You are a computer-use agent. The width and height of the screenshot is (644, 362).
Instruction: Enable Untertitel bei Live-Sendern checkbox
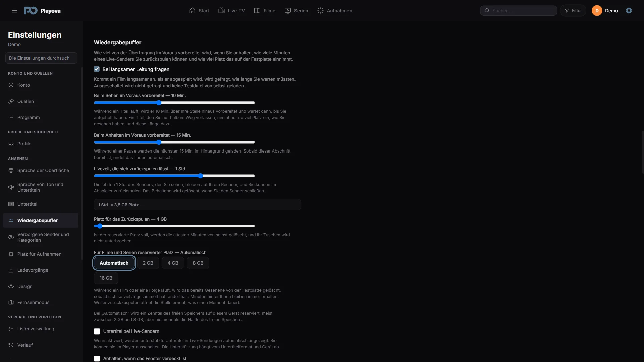[x=97, y=331]
